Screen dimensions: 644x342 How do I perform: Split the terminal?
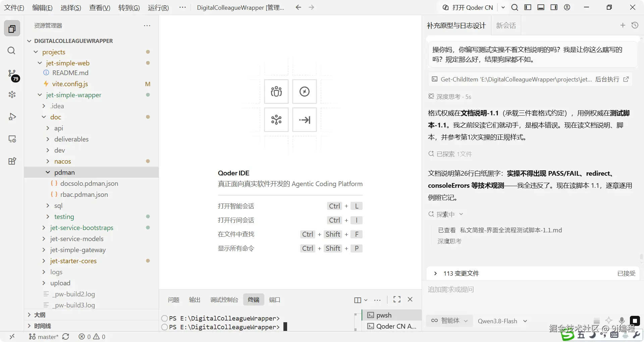[x=358, y=300]
